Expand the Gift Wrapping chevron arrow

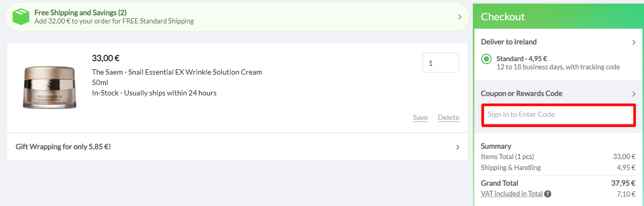click(458, 147)
